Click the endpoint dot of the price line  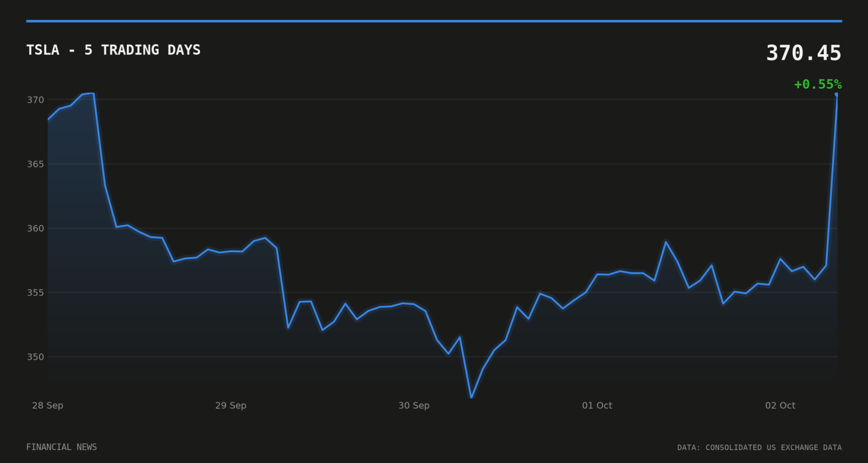coord(836,94)
